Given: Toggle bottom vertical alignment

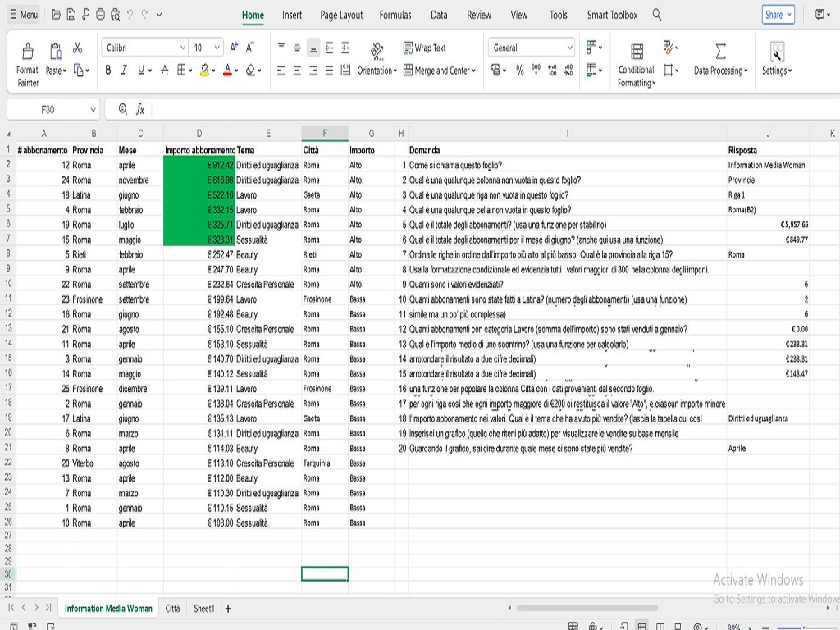Looking at the screenshot, I should click(313, 48).
